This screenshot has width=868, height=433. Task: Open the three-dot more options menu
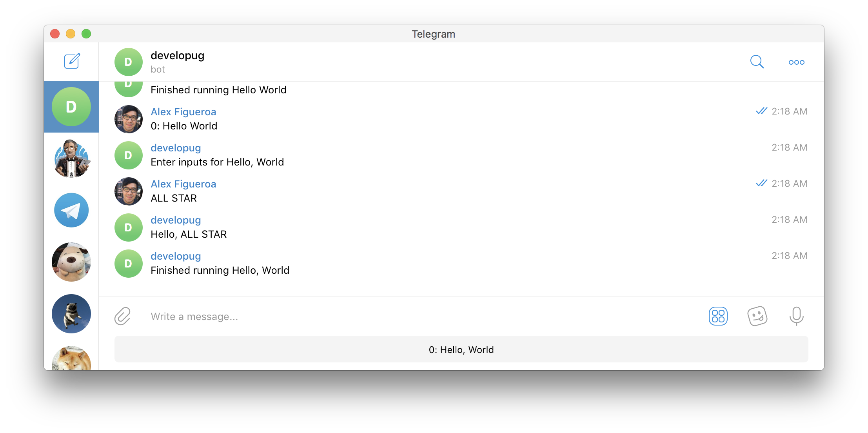[796, 62]
